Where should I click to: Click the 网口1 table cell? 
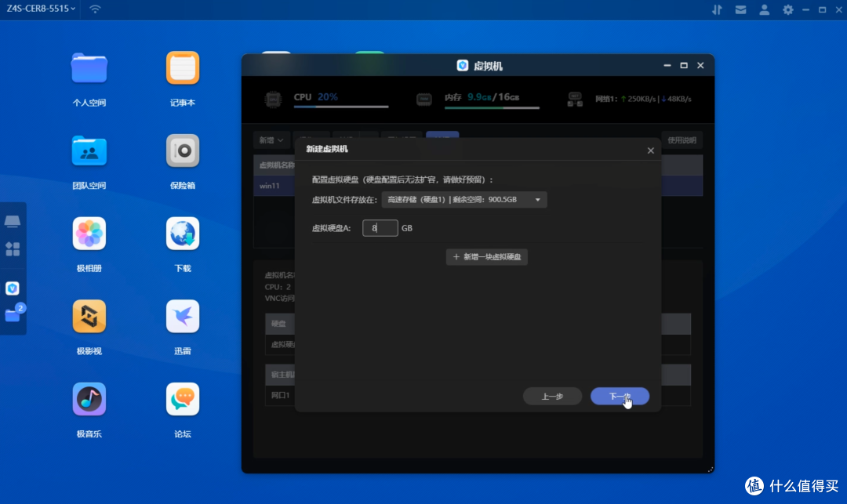[280, 396]
